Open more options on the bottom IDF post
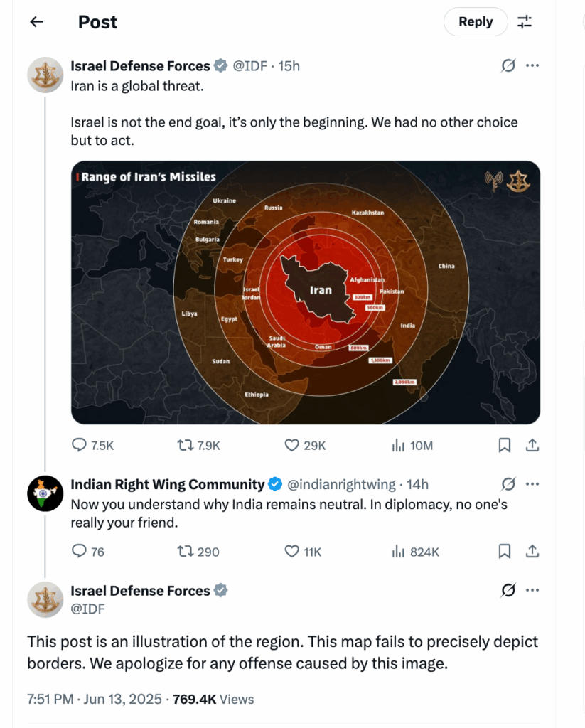This screenshot has width=585, height=728. tap(532, 590)
